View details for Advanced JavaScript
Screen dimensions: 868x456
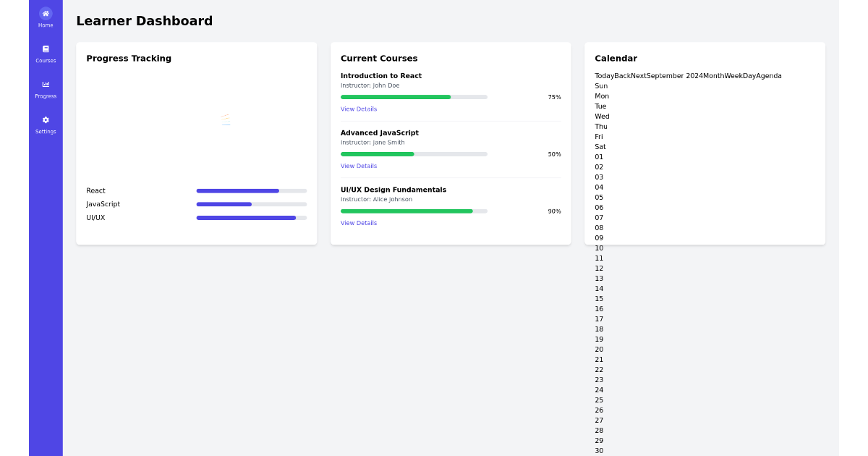tap(359, 166)
